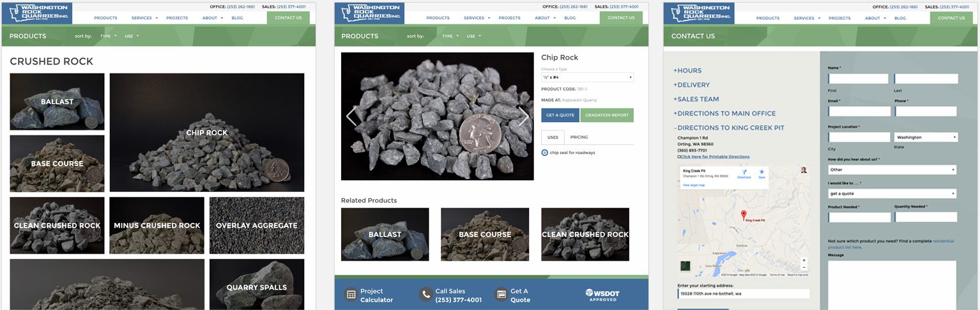Switch to the Pricing tab
The height and width of the screenshot is (310, 980).
point(579,137)
